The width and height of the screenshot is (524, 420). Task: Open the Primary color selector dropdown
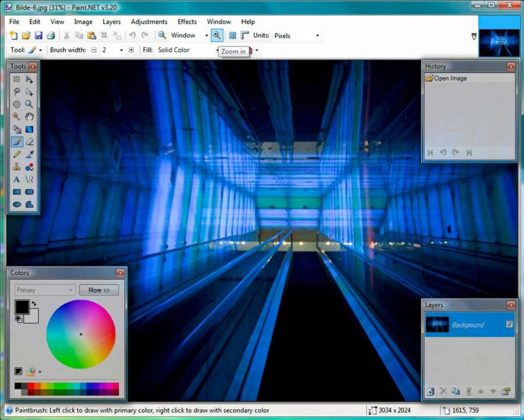(45, 290)
